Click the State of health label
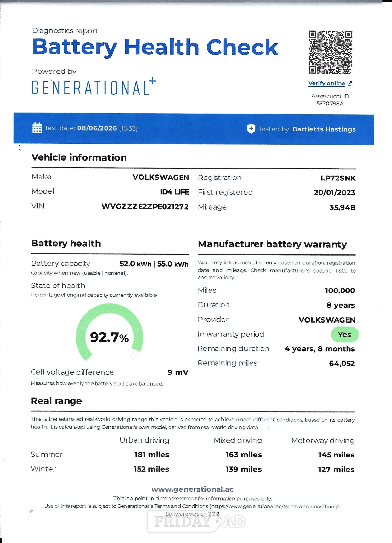The image size is (392, 543). (58, 286)
